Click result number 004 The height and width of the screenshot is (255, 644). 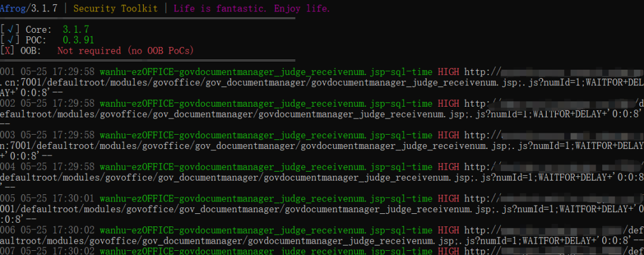(x=8, y=167)
